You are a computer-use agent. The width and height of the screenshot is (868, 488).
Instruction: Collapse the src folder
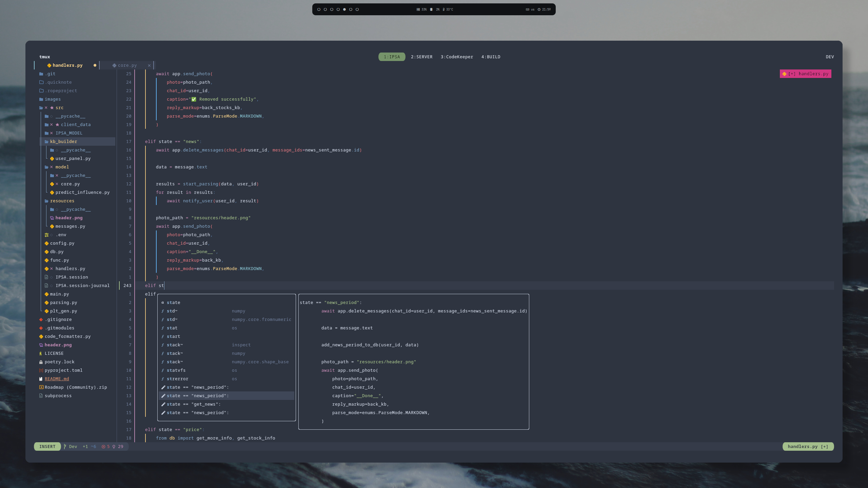point(51,108)
